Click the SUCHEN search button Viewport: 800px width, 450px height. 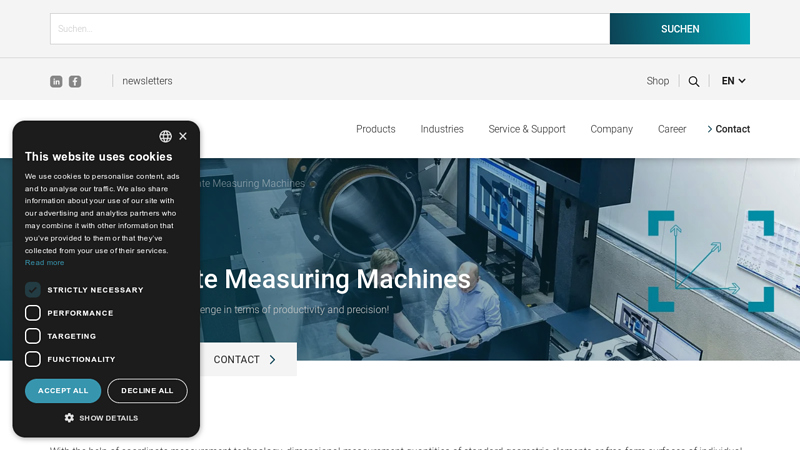[x=680, y=29]
